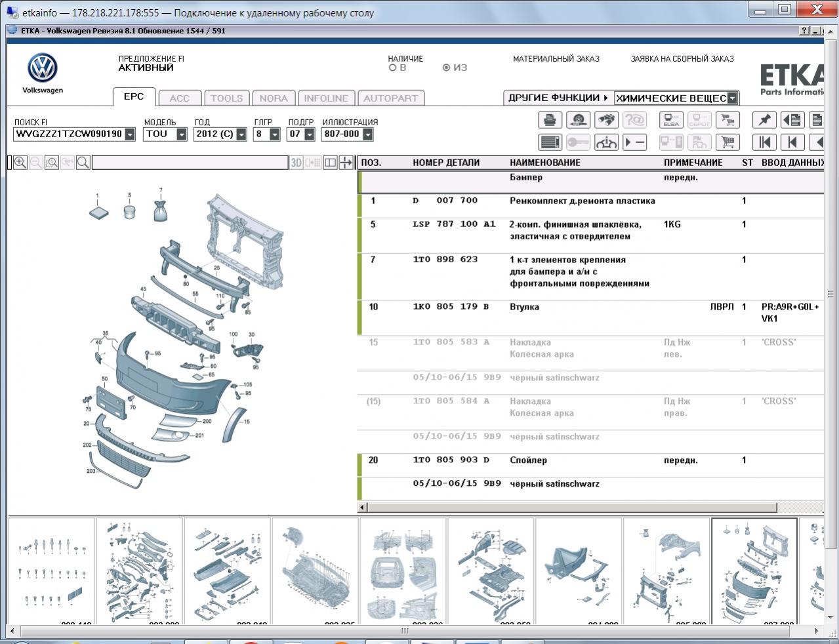Click the remote desktop icon in the title bar
Screen dimensions: 839x644
click(12, 12)
